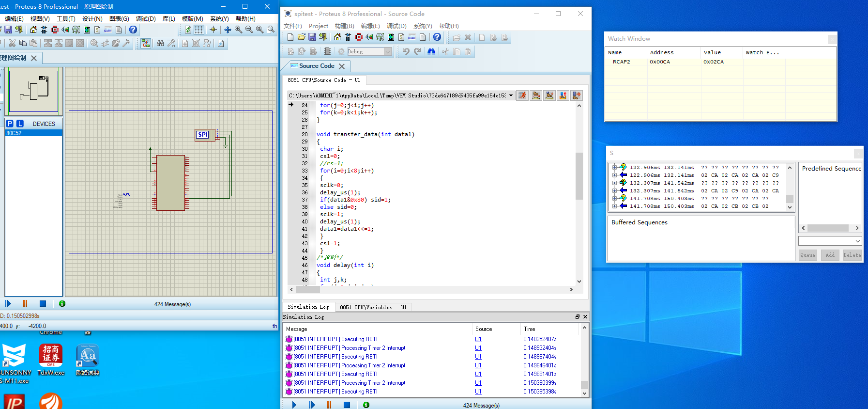The image size is (868, 409).
Task: Step simulation in schematic window
Action: pos(8,304)
